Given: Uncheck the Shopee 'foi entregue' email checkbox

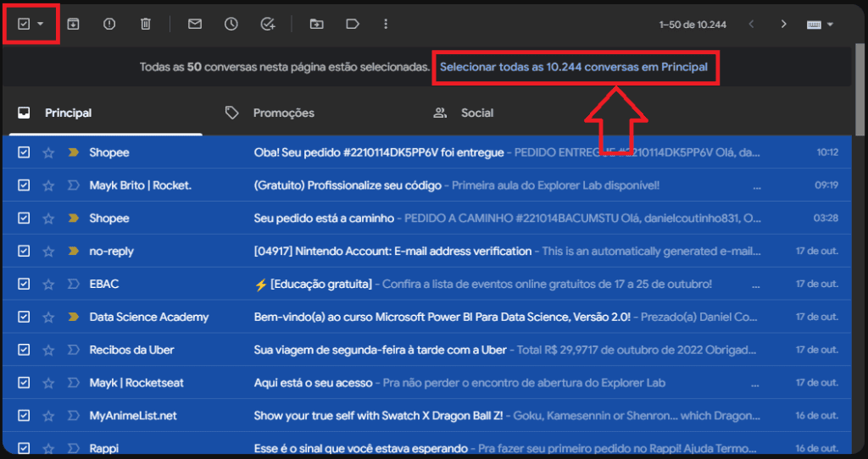Looking at the screenshot, I should tap(23, 152).
